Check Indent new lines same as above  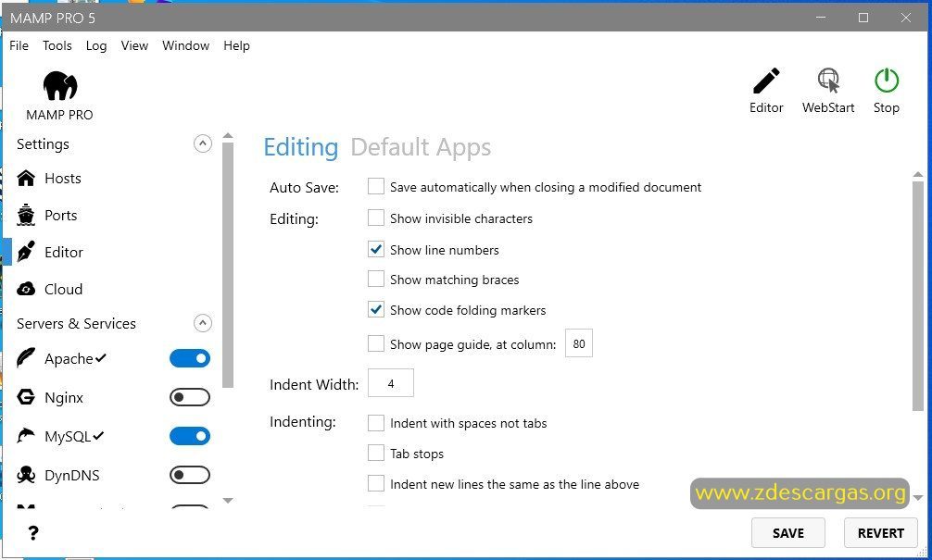(x=375, y=483)
